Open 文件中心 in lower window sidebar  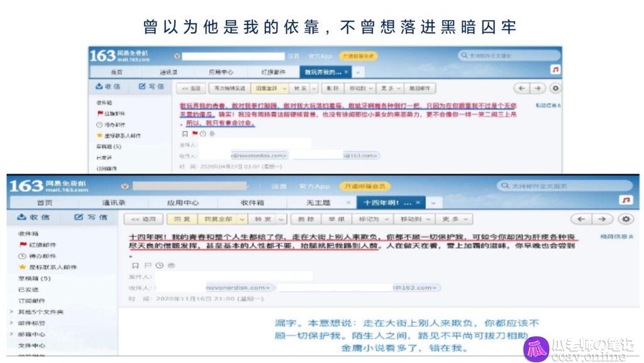31,346
